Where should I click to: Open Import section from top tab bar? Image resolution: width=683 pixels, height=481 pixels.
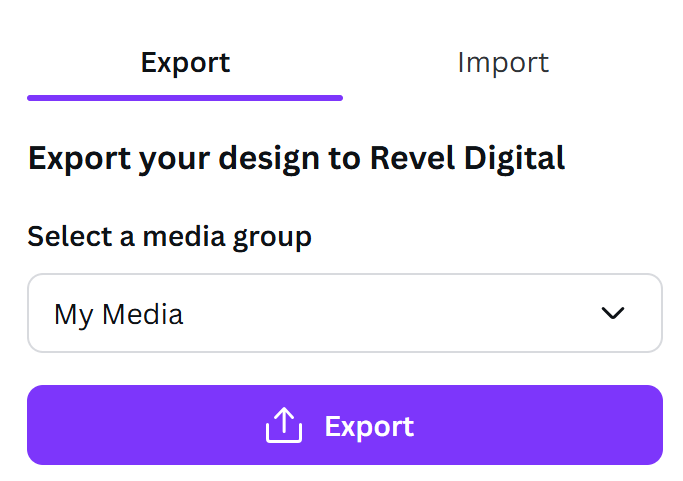pyautogui.click(x=503, y=63)
